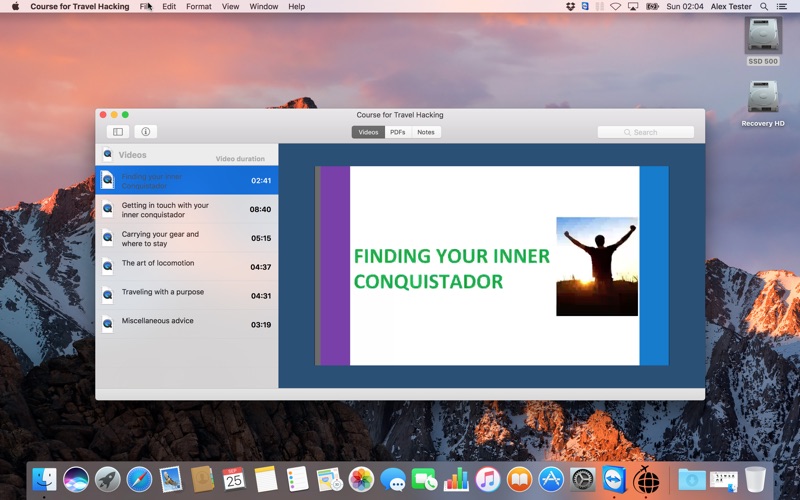Open Spotlight search in menu bar
The width and height of the screenshot is (800, 500).
[765, 6]
